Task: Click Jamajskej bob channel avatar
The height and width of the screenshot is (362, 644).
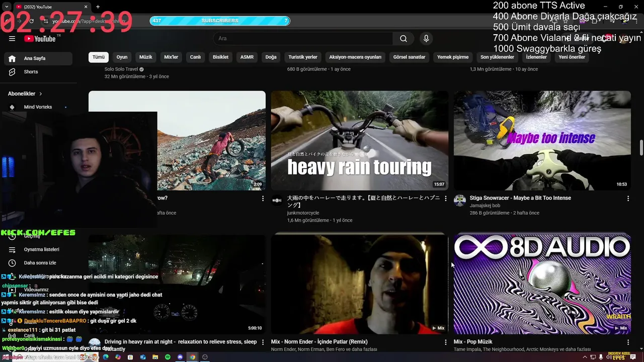Action: click(x=460, y=201)
